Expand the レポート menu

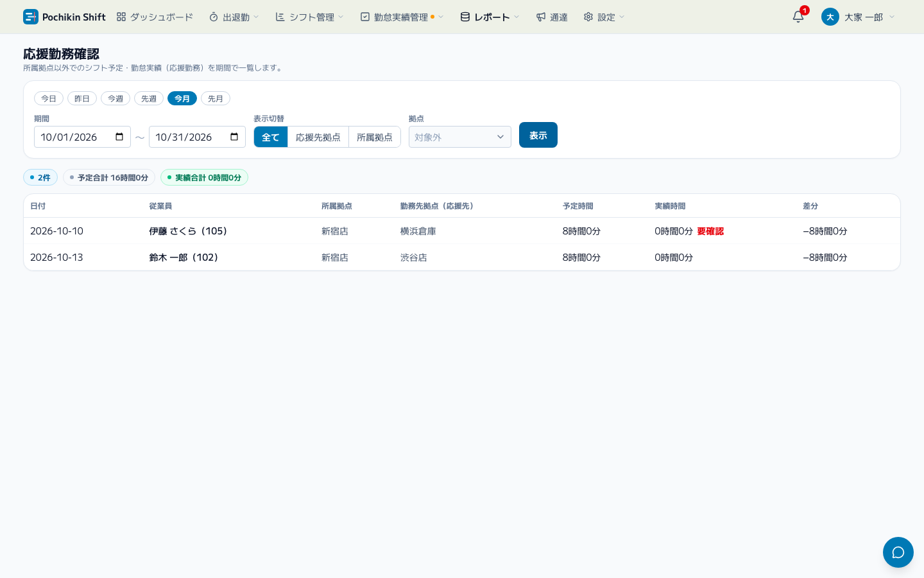pos(490,17)
